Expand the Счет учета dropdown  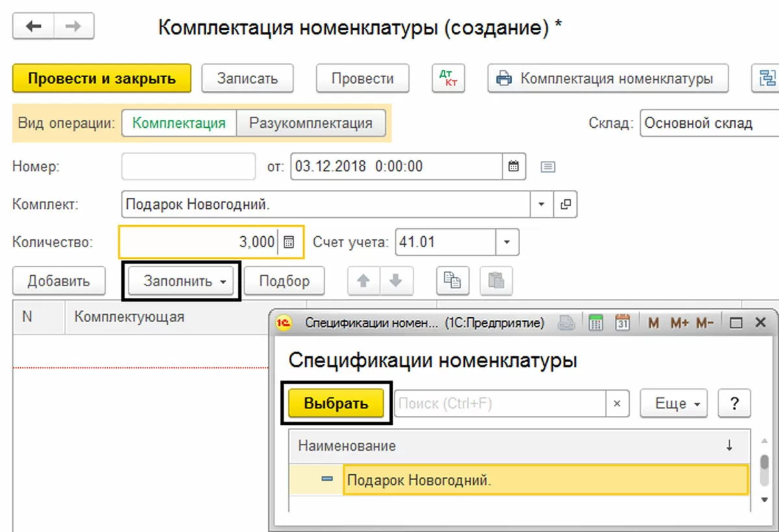tap(508, 242)
